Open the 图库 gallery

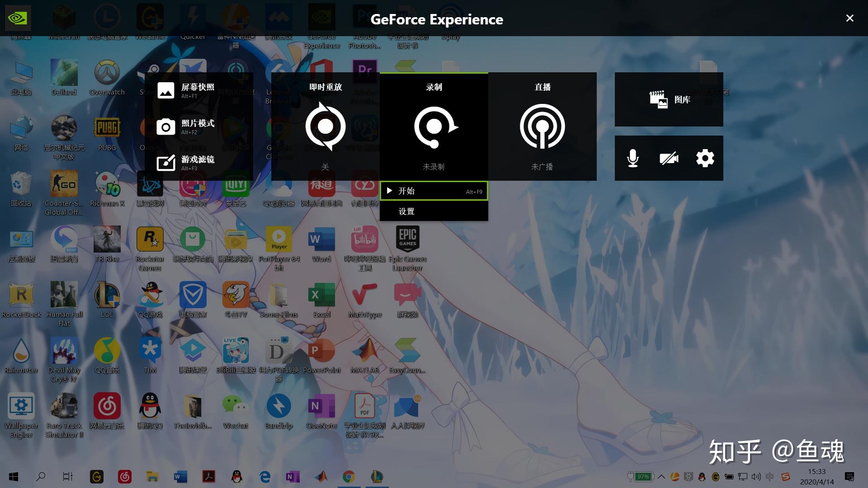coord(669,99)
